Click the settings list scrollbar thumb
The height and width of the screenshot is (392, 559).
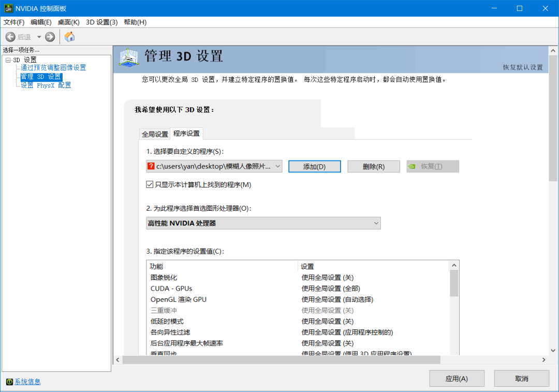(x=454, y=283)
